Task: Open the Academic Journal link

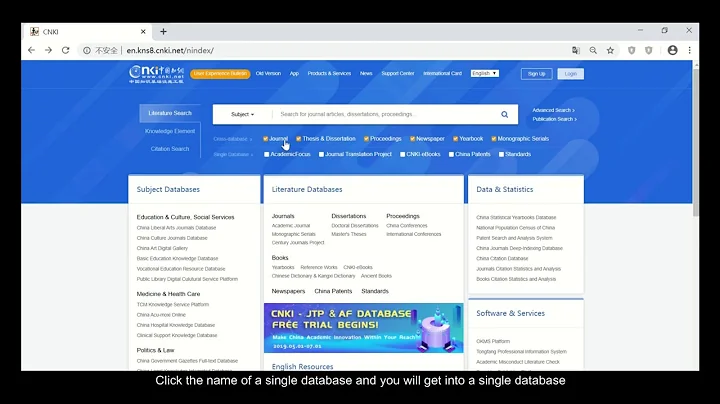Action: (x=291, y=225)
